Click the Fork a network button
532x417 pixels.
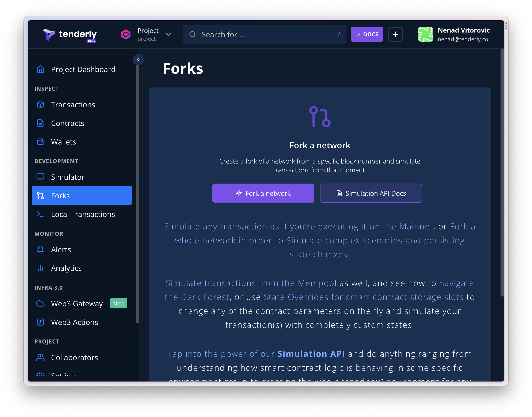[x=264, y=193]
